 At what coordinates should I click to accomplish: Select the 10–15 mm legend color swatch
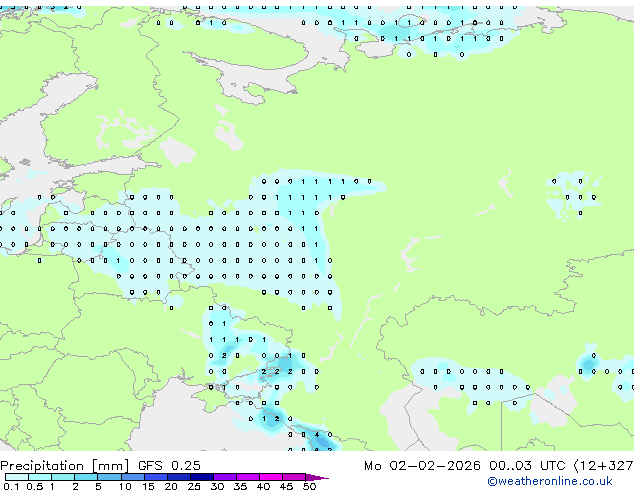click(x=133, y=477)
